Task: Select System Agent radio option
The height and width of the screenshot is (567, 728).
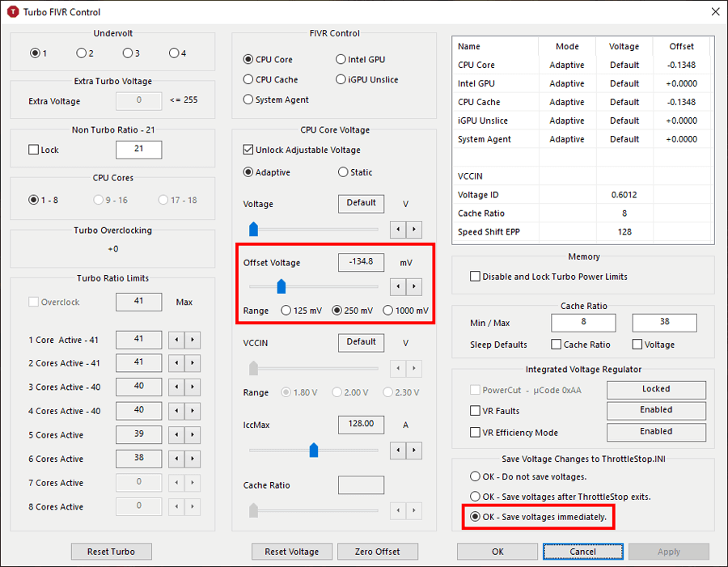Action: tap(276, 99)
